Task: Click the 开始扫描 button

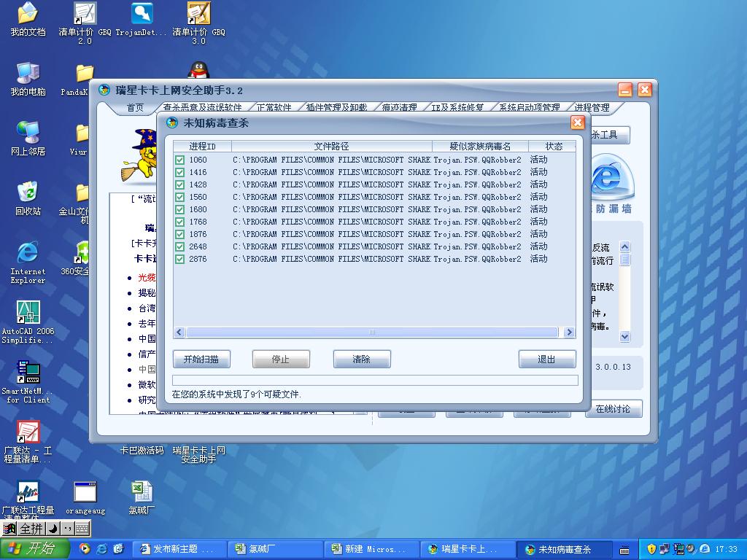Action: (201, 359)
